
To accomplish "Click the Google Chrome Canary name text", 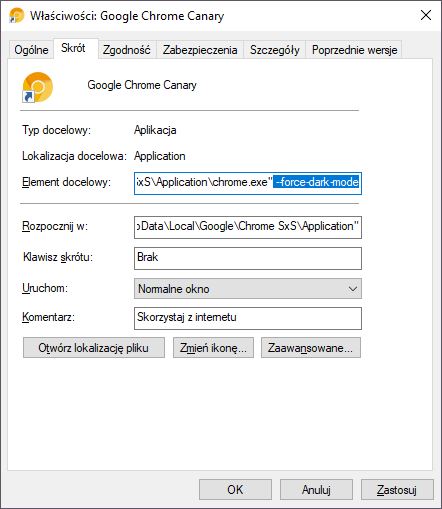I will (x=142, y=85).
